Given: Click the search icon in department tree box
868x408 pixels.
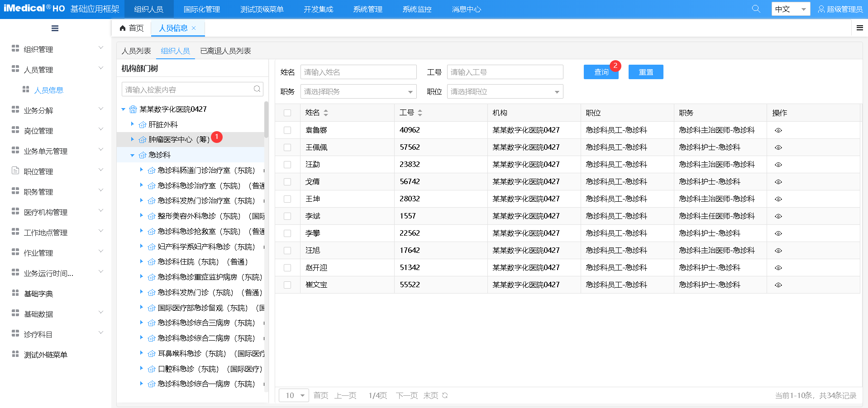Looking at the screenshot, I should coord(257,89).
